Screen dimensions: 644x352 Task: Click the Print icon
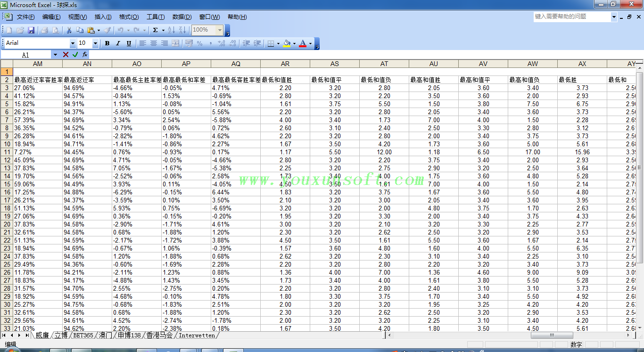(45, 30)
